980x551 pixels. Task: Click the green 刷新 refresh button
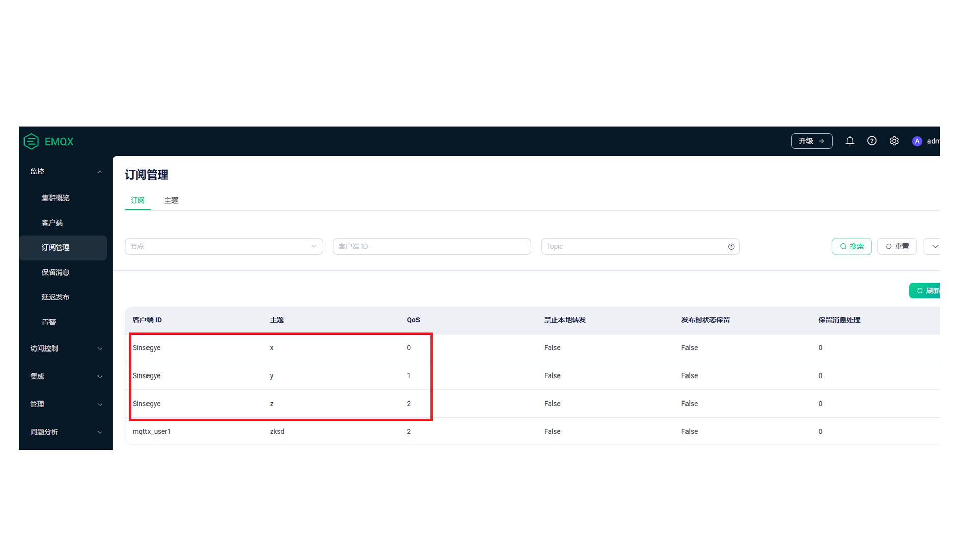tap(924, 291)
